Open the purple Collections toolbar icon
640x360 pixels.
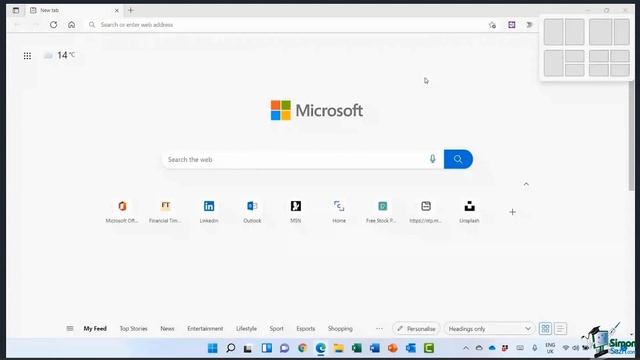pyautogui.click(x=511, y=25)
